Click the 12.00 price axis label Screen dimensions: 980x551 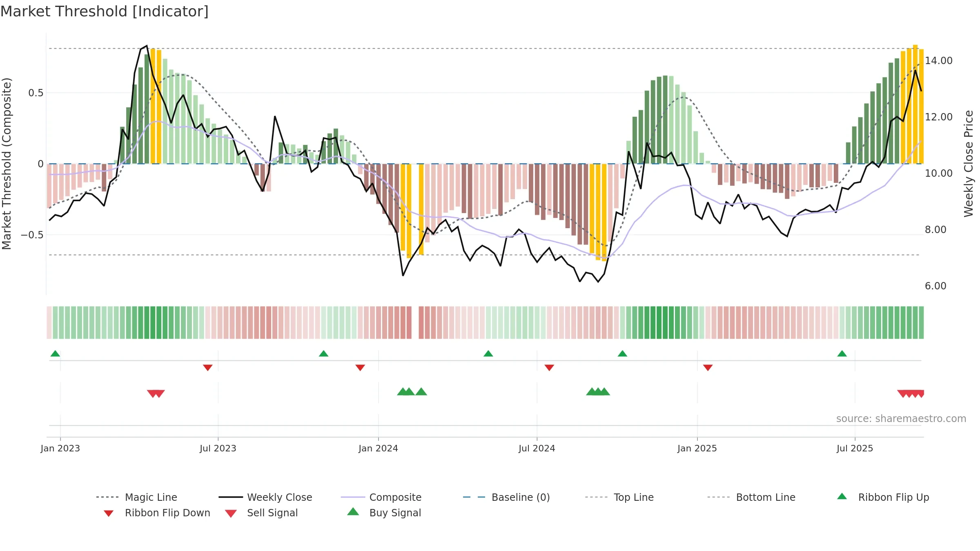pyautogui.click(x=938, y=117)
